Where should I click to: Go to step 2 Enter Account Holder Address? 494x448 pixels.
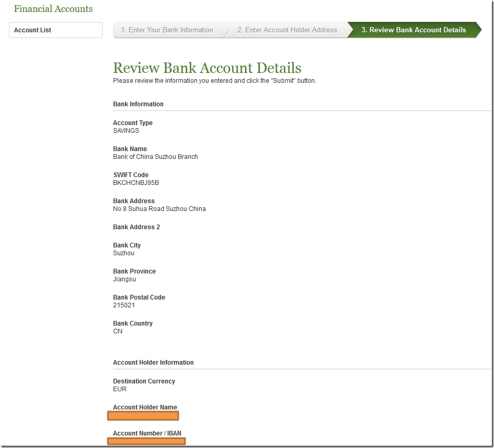point(287,30)
